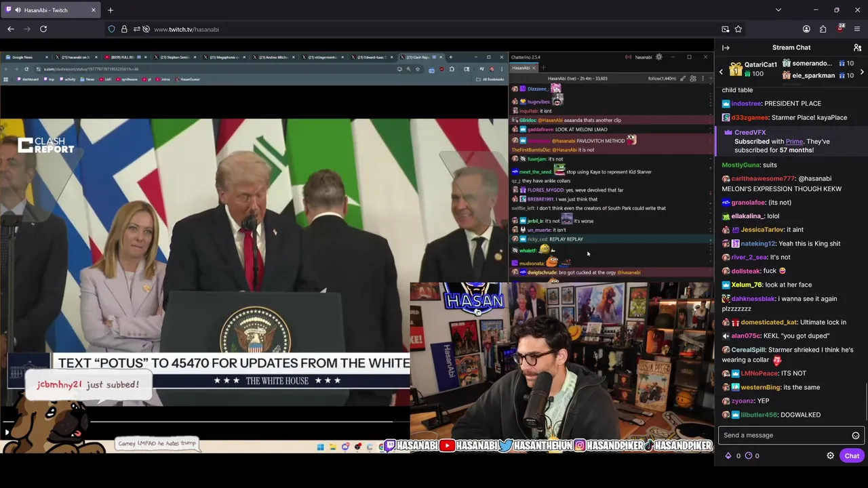Play the video in streamed browser
This screenshot has width=868, height=488.
7,432
